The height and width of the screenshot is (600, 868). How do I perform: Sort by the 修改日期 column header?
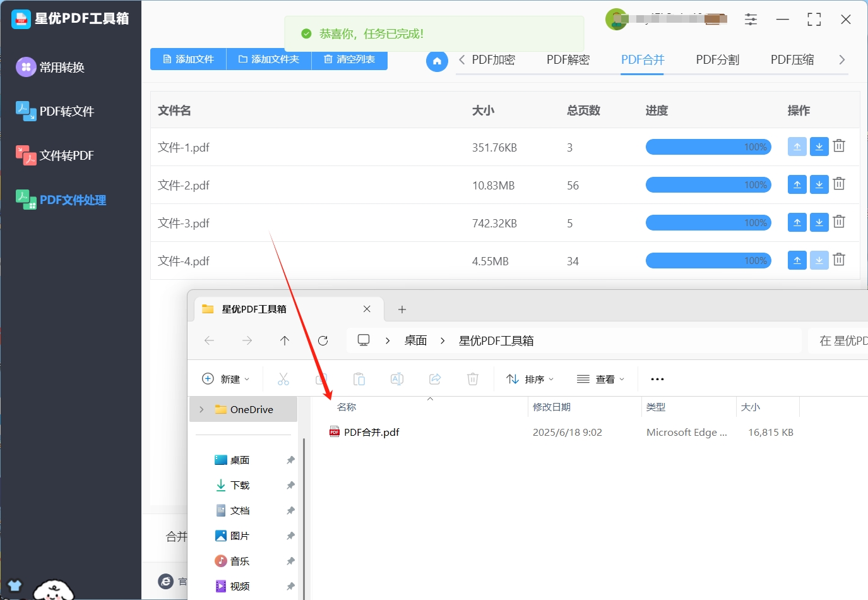click(x=551, y=407)
